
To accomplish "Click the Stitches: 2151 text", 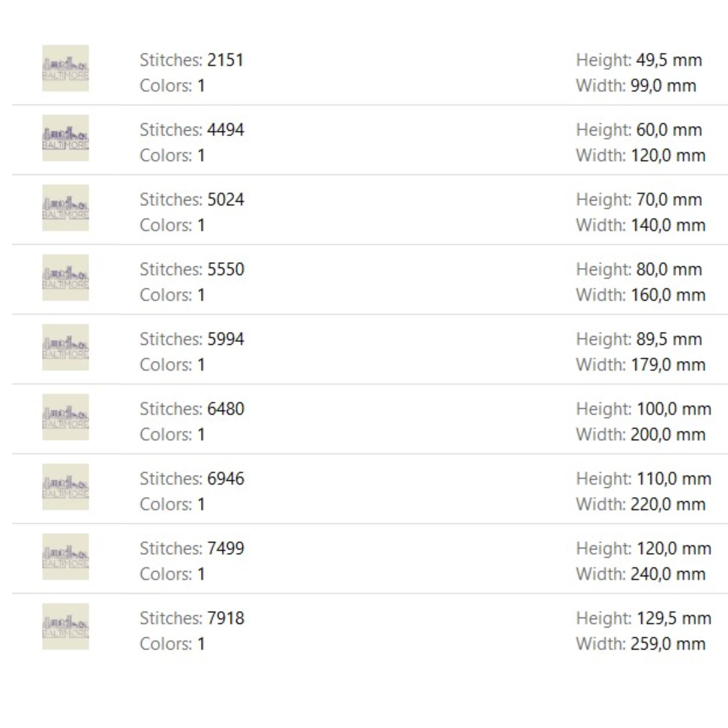I will pos(192,60).
